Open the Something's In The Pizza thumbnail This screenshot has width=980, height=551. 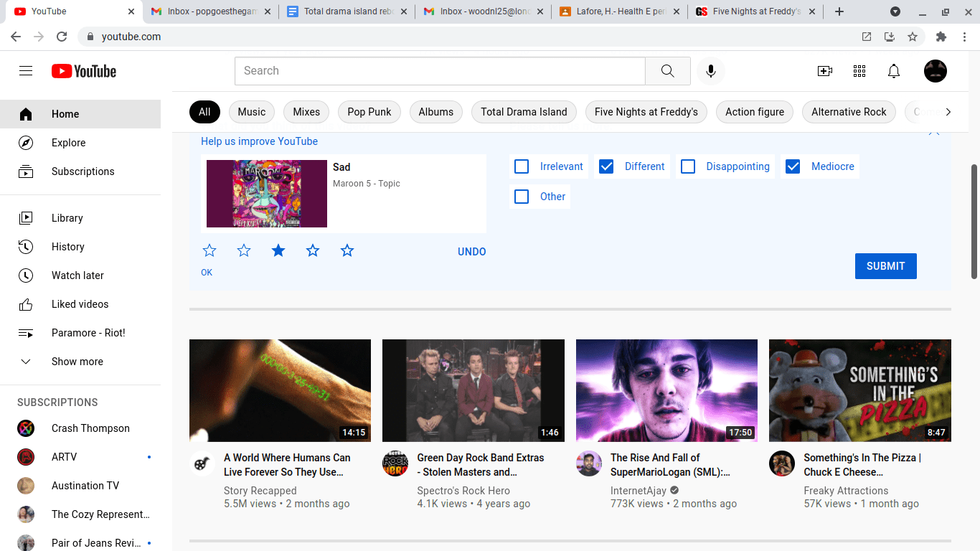coord(860,390)
